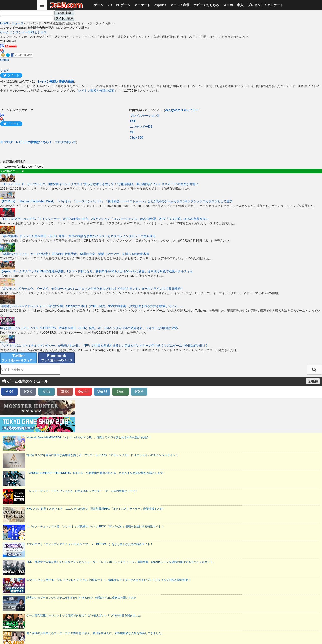Select プレゼント / アンケート in navigation
Viewport: 322px width, 644px height.
point(265,5)
